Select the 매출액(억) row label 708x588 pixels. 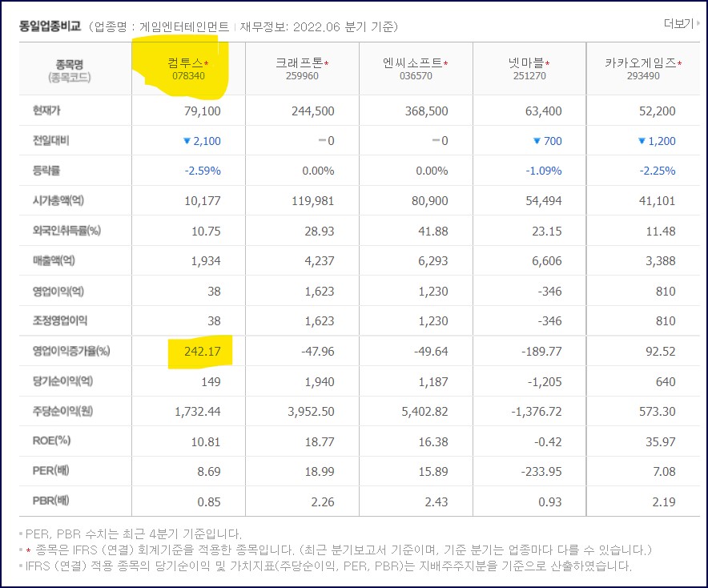[x=54, y=260]
